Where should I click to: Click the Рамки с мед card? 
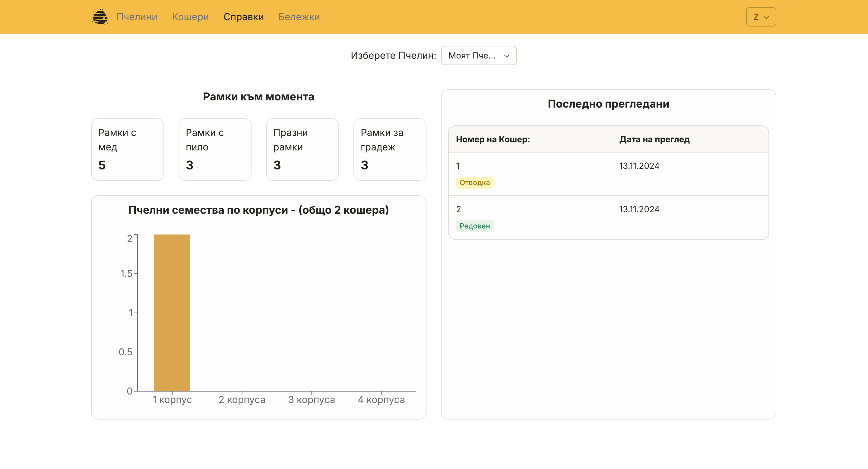(127, 149)
